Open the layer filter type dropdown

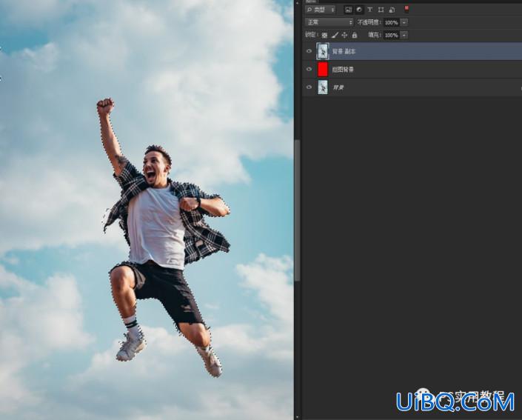pyautogui.click(x=321, y=10)
